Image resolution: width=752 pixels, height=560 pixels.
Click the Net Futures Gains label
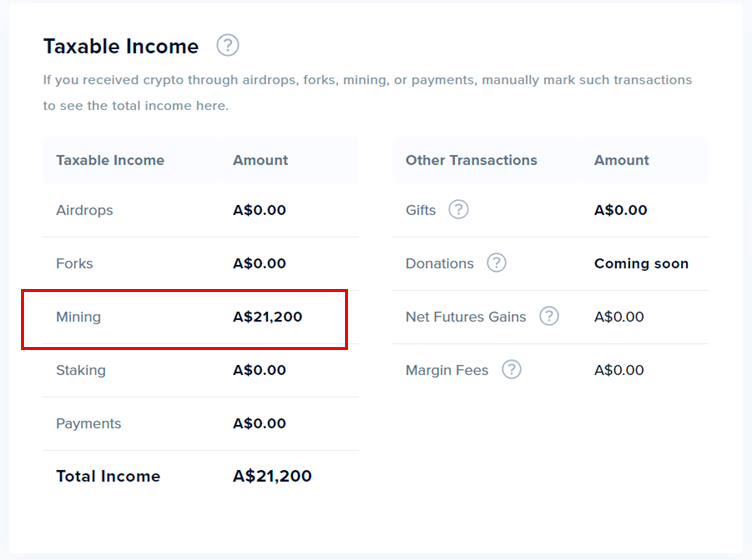point(465,317)
